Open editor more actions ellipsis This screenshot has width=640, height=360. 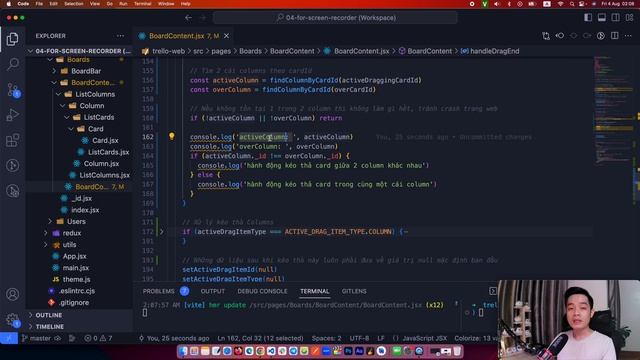pos(628,36)
